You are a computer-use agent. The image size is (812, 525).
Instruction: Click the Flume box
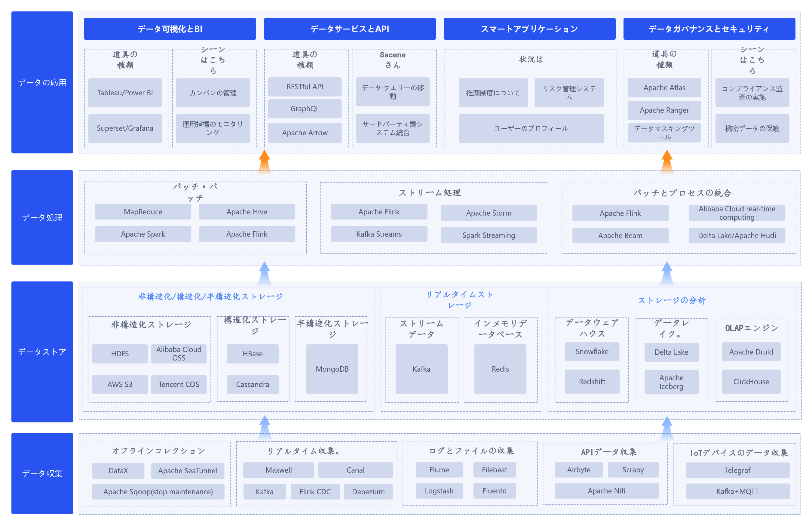[439, 470]
